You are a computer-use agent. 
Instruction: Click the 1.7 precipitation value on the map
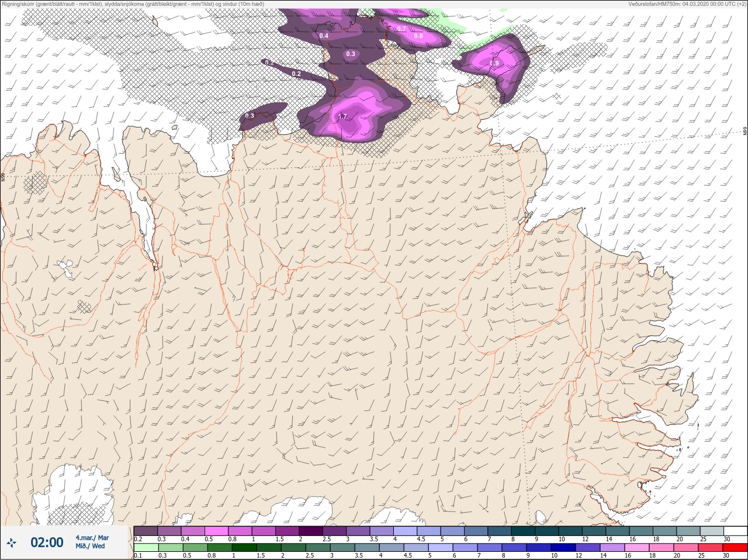343,116
